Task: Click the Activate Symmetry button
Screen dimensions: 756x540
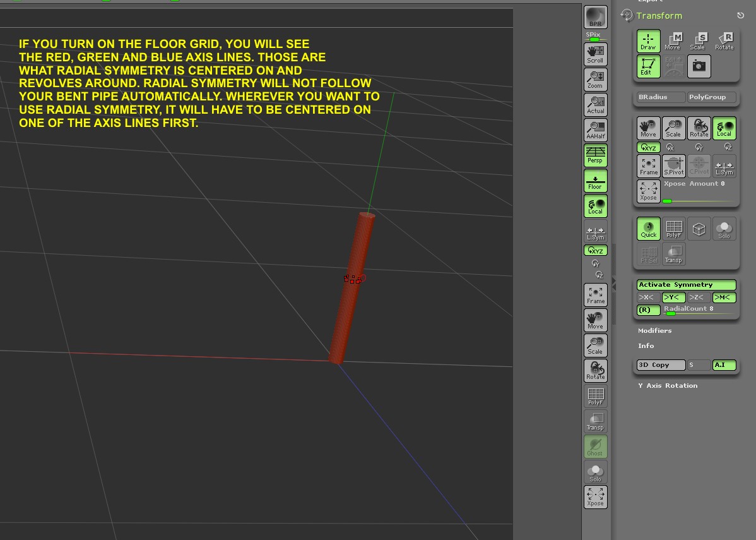Action: tap(687, 285)
